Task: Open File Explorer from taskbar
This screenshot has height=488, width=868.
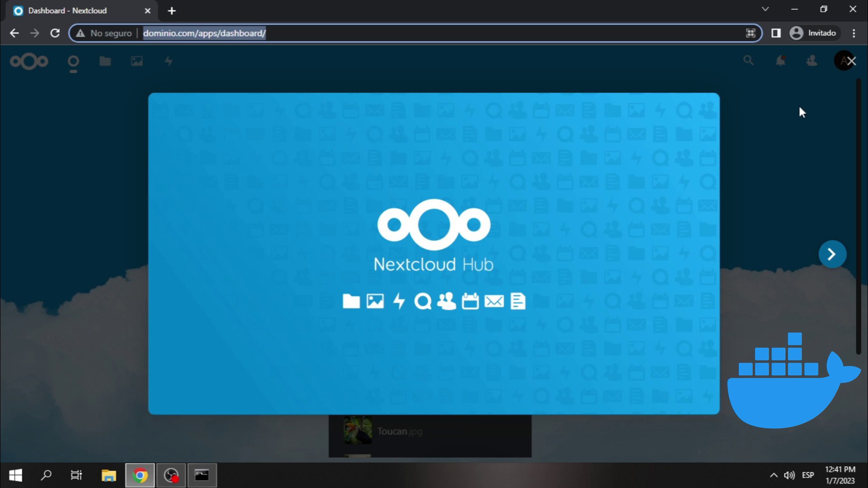Action: pyautogui.click(x=108, y=475)
